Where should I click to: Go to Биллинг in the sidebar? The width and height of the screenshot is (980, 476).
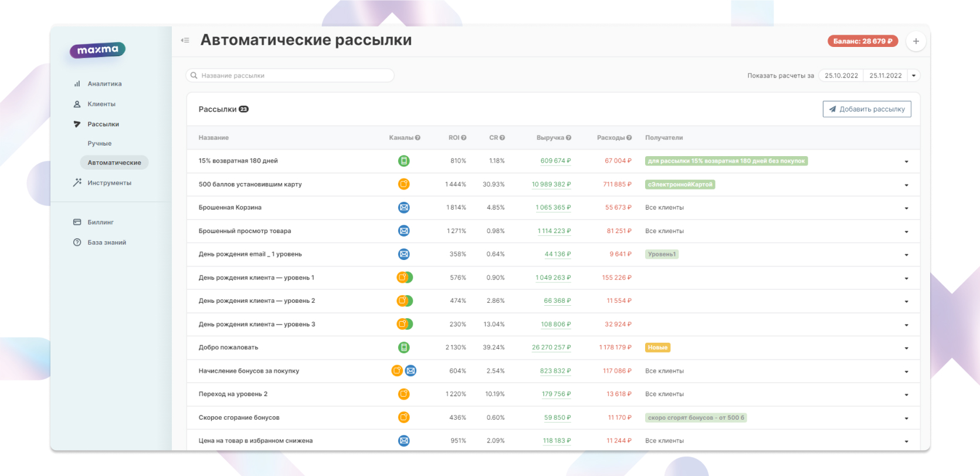pos(100,222)
